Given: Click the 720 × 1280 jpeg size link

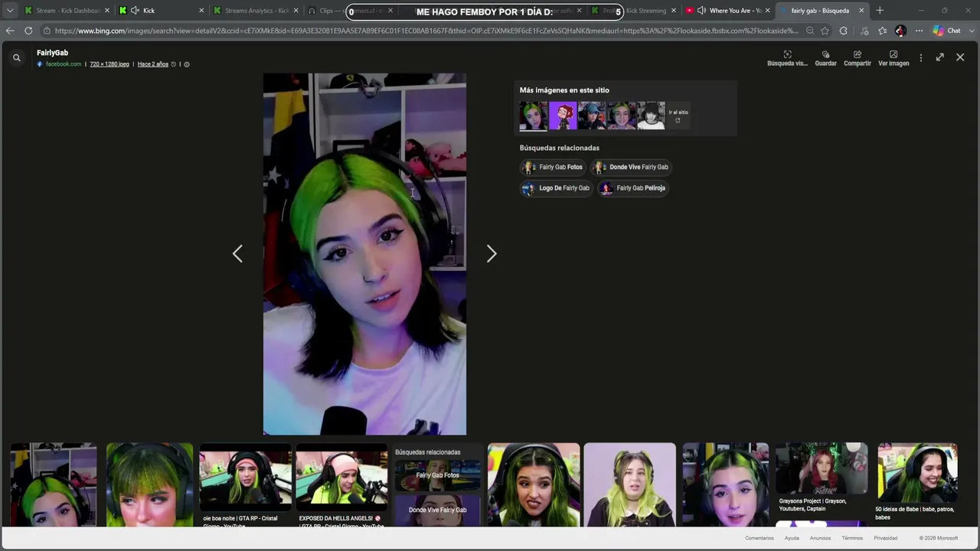Looking at the screenshot, I should pyautogui.click(x=109, y=64).
